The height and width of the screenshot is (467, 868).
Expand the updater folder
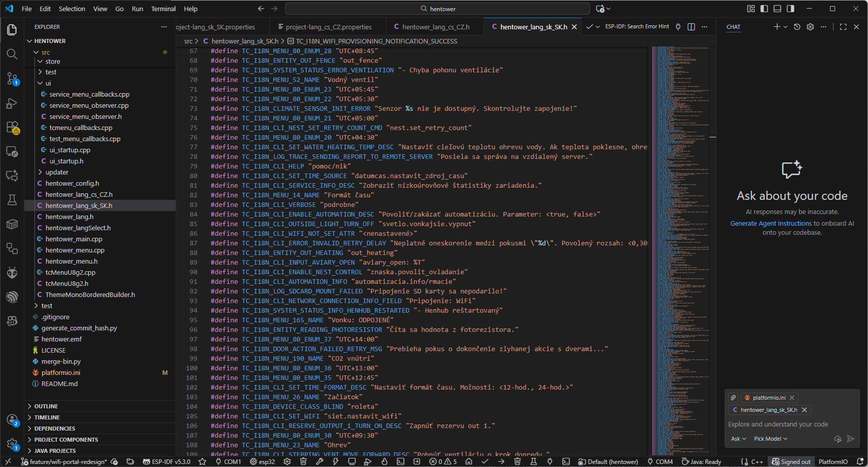(x=57, y=173)
